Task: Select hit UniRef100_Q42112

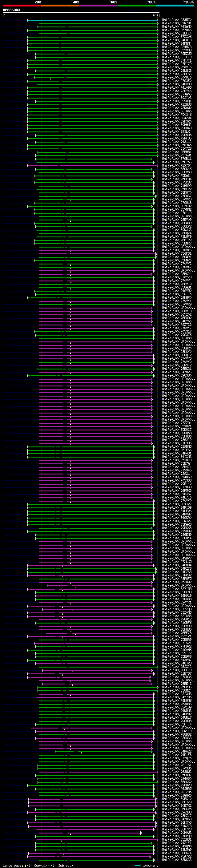Action: [x=177, y=142]
